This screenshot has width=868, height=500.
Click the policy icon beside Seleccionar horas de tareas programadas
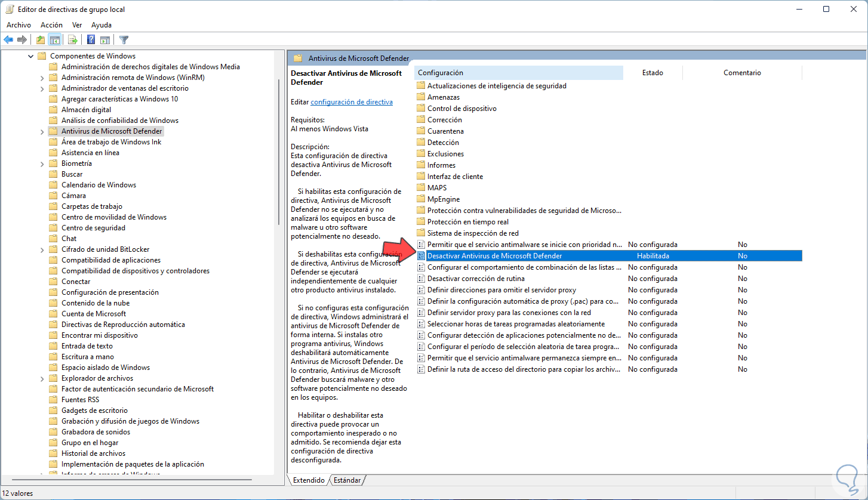(x=421, y=324)
